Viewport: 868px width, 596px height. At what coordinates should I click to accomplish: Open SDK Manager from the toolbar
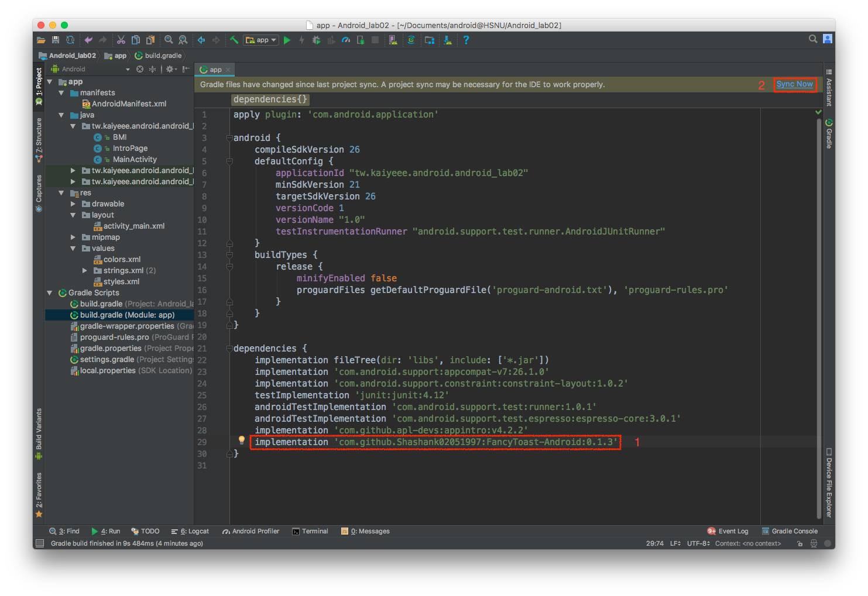448,40
